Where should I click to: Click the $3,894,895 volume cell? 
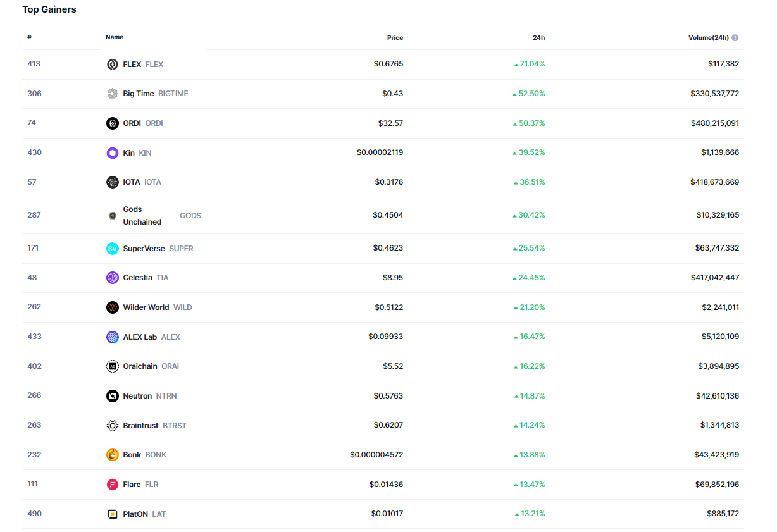tap(719, 366)
